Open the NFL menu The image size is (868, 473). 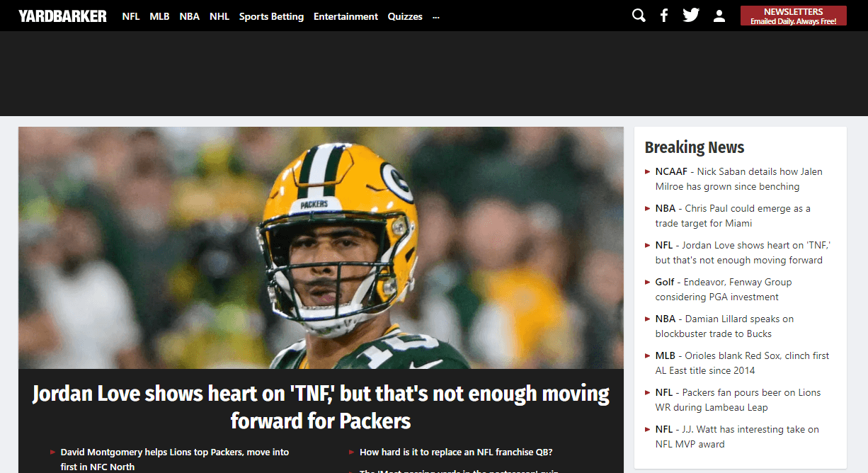point(131,16)
